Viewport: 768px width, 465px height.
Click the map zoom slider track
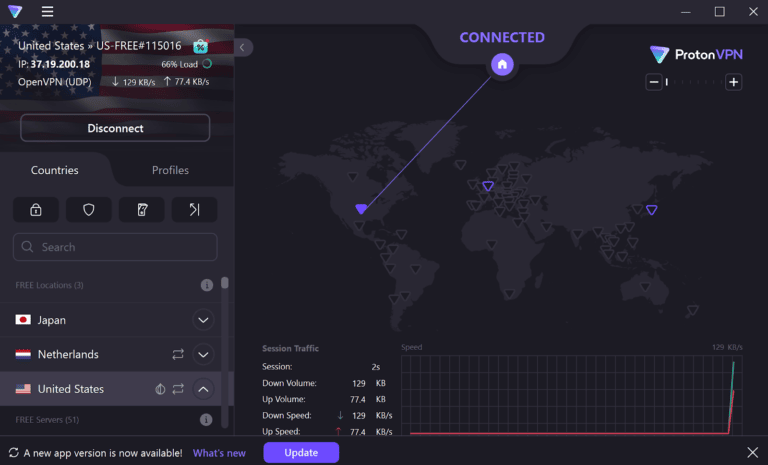coord(694,82)
